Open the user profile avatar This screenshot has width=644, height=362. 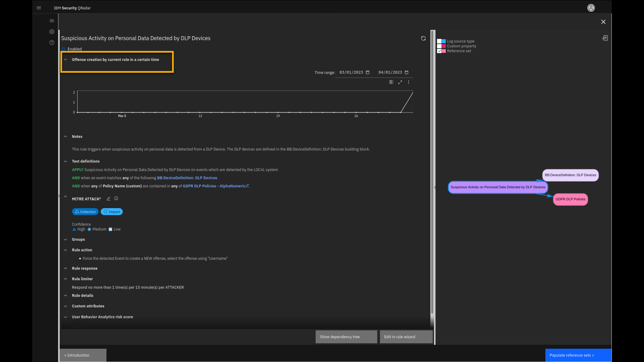pos(591,8)
